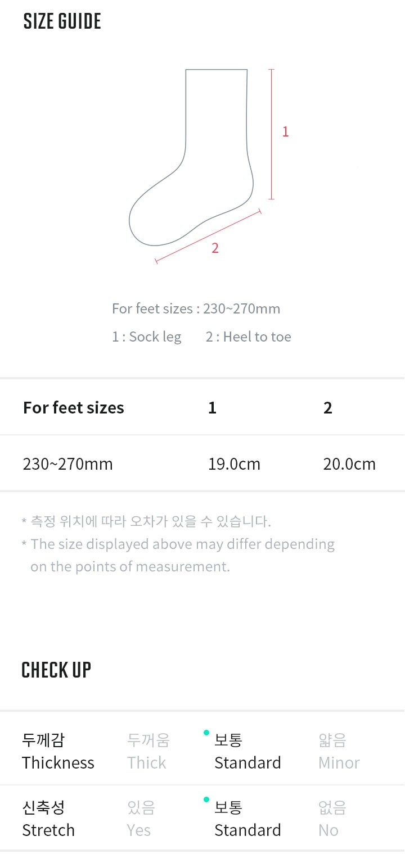This screenshot has height=868, width=405.
Task: Choose Standard in the Thickness row
Action: (x=247, y=751)
